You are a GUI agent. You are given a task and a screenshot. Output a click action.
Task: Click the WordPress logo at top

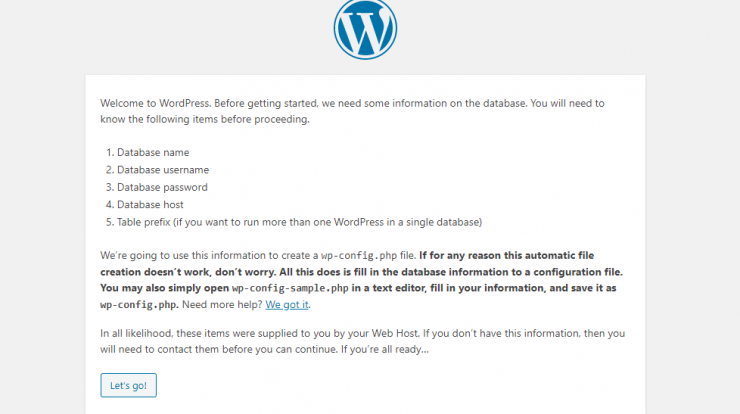[365, 29]
